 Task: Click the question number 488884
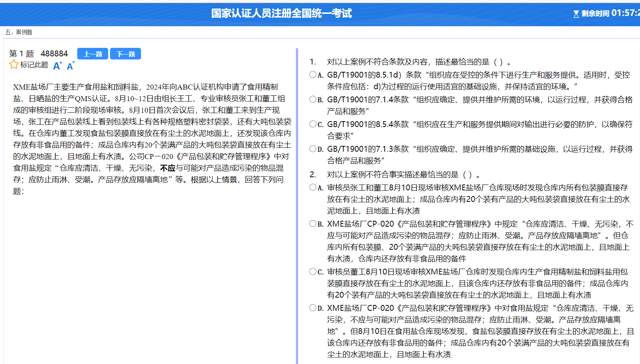point(54,54)
